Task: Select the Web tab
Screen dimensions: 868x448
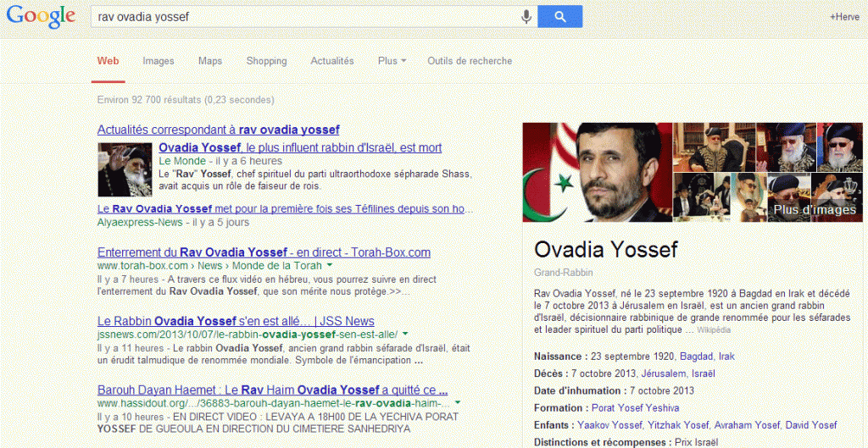Action: pyautogui.click(x=108, y=61)
